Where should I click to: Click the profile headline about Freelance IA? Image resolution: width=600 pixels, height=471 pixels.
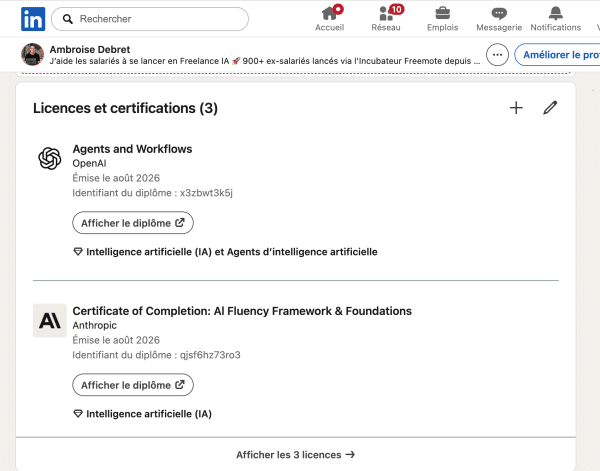265,61
